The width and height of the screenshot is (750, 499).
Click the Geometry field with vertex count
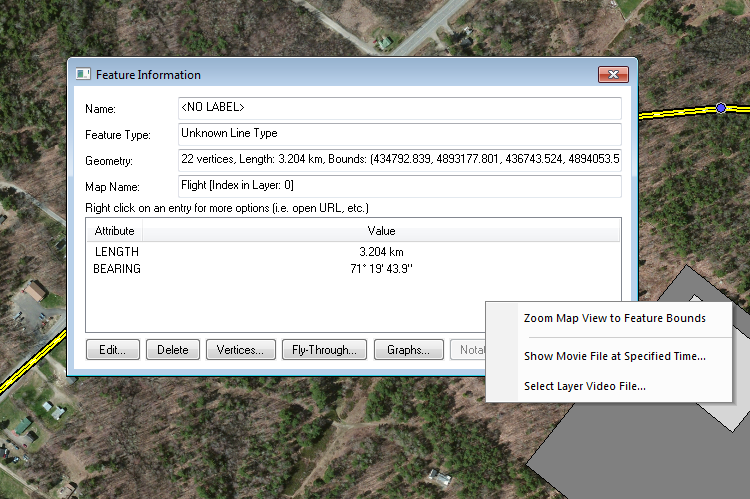(x=399, y=160)
